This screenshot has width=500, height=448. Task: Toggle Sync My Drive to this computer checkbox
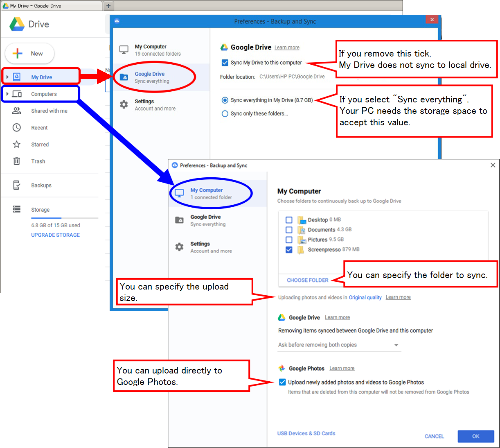pos(225,63)
